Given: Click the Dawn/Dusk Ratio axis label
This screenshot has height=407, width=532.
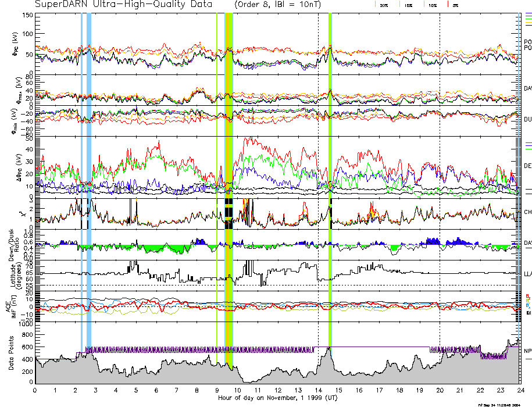Looking at the screenshot, I should coord(15,245).
